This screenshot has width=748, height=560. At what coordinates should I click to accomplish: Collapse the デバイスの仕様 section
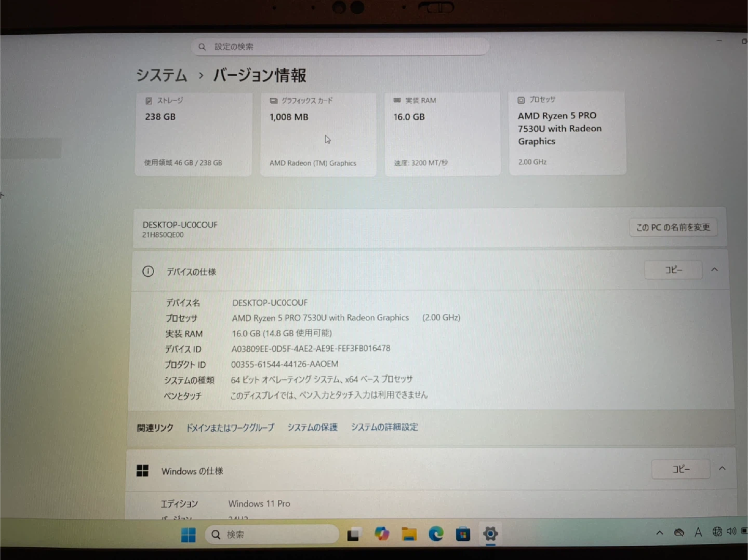tap(715, 269)
